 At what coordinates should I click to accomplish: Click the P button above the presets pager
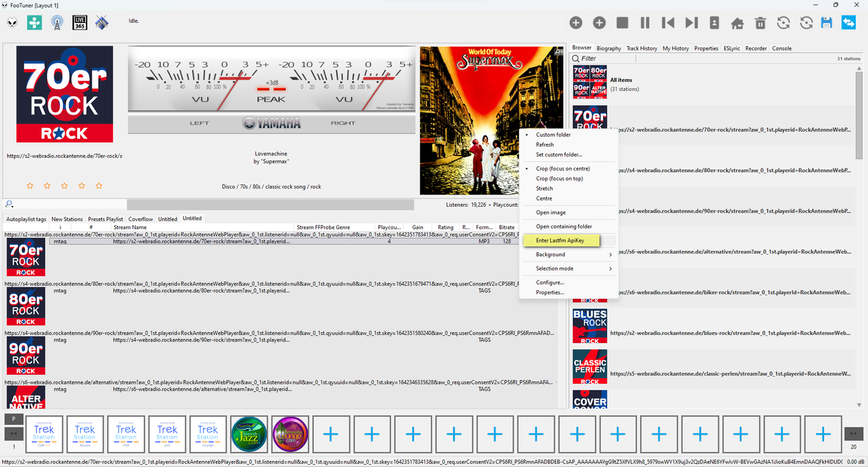14,420
